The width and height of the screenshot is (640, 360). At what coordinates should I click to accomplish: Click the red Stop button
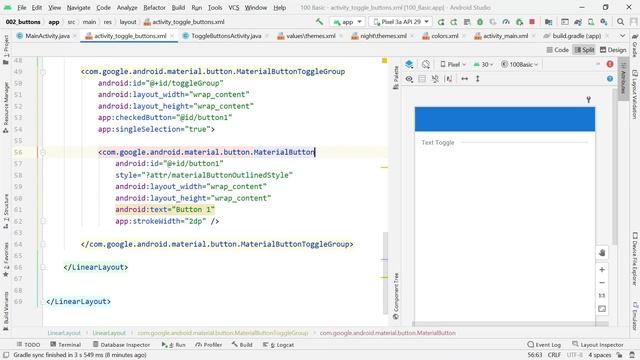click(x=532, y=22)
